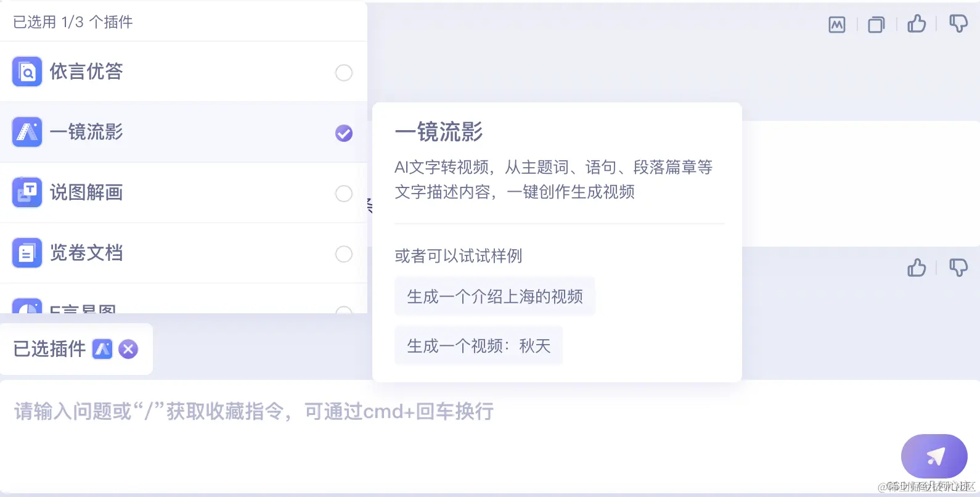
Task: Click the 生成一个介绍上海的视频 sample prompt
Action: coord(494,296)
